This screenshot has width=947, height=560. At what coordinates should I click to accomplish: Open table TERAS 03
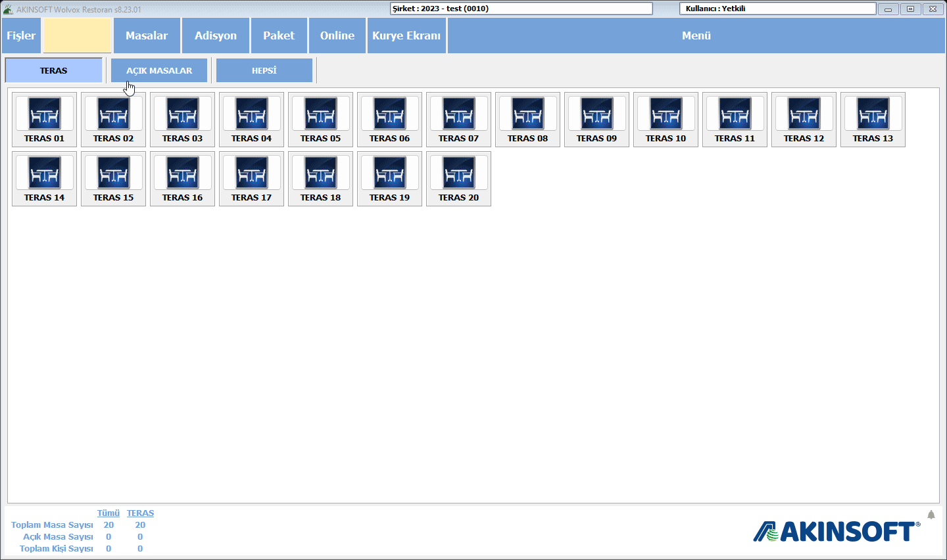pos(182,120)
